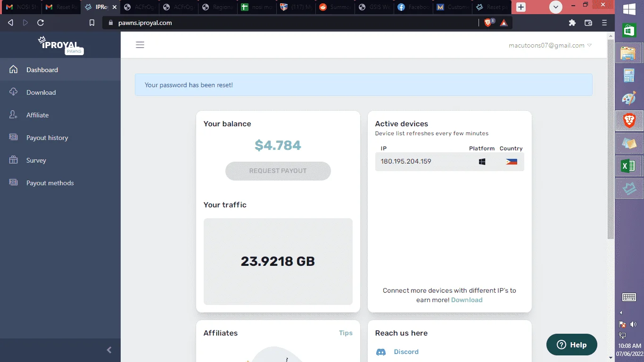Click the address bar URL pawns.iproyal.com

point(145,23)
